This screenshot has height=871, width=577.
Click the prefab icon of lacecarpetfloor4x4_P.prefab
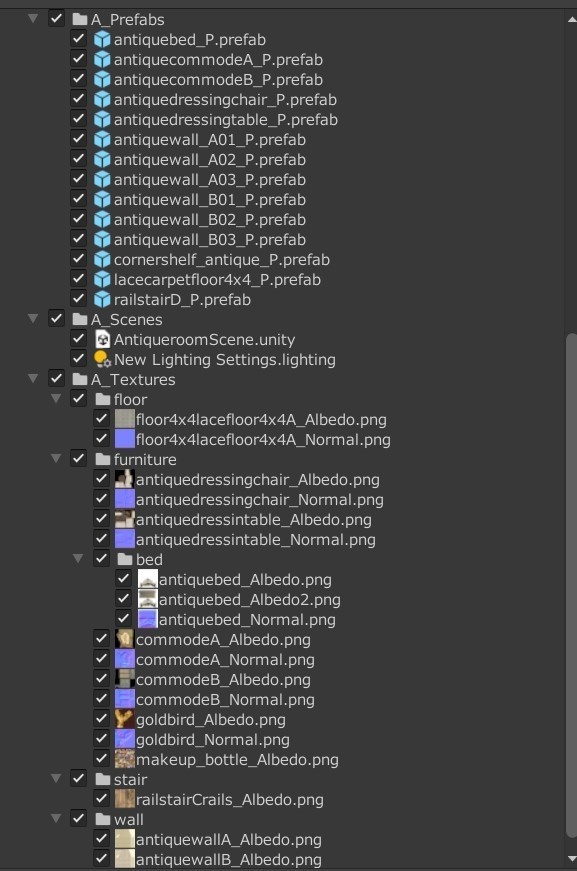pos(102,279)
